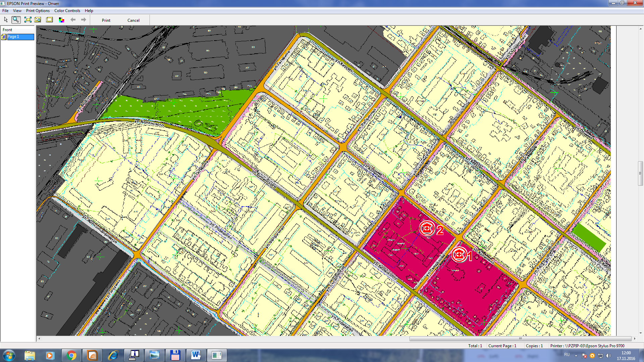
Task: Open the Help menu
Action: (89, 11)
